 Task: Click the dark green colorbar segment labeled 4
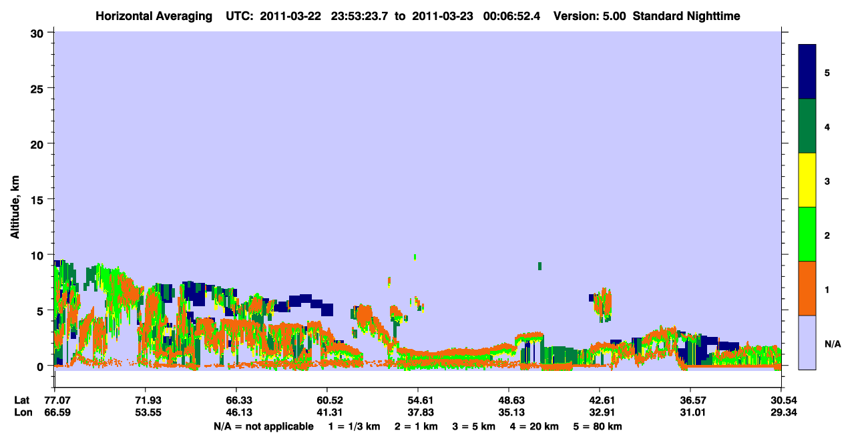[807, 126]
